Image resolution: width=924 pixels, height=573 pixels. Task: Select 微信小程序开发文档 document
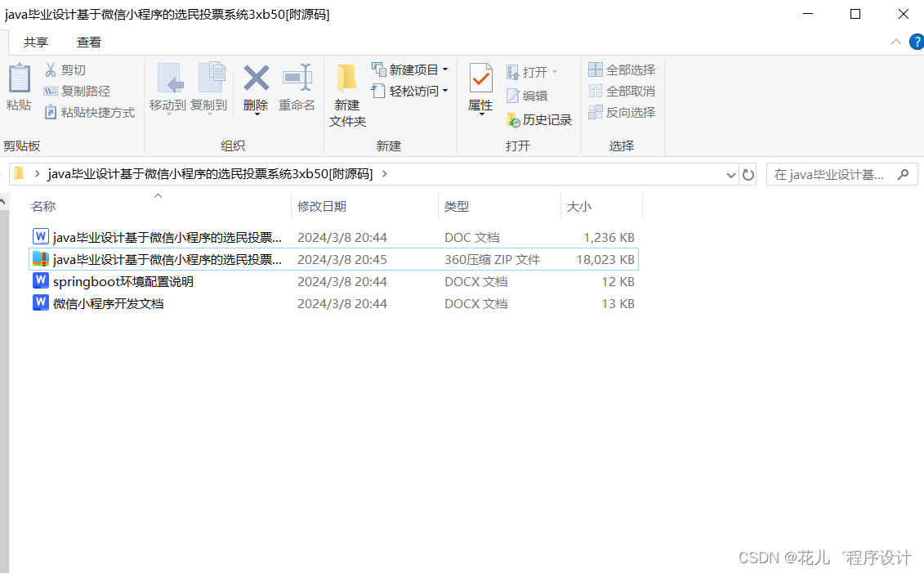coord(333,303)
